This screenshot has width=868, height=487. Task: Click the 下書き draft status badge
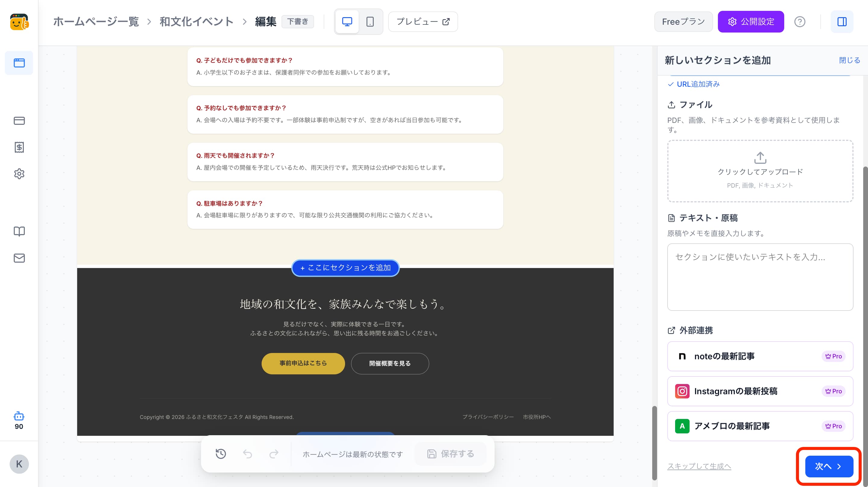(297, 22)
